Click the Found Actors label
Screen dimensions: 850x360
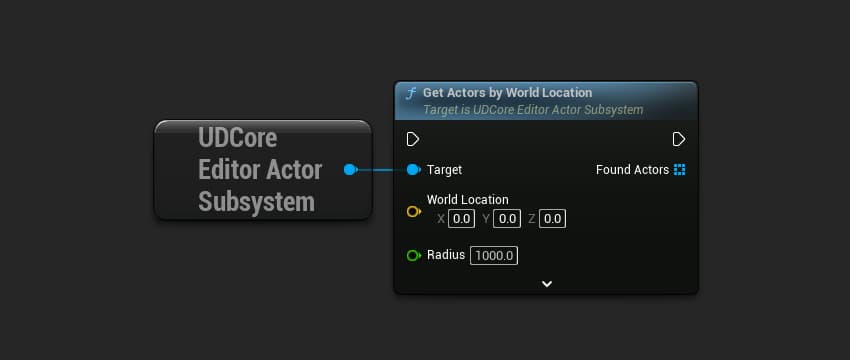633,170
